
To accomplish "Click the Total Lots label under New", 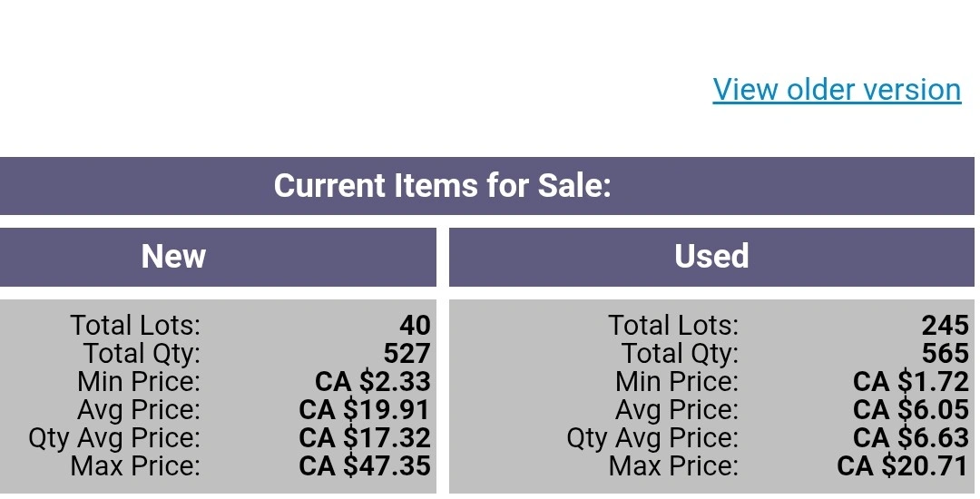I will [x=135, y=326].
